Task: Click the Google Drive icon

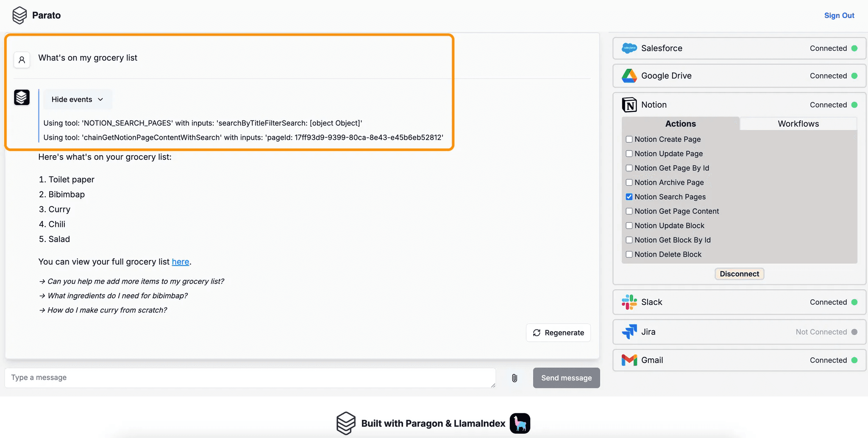Action: [x=629, y=76]
